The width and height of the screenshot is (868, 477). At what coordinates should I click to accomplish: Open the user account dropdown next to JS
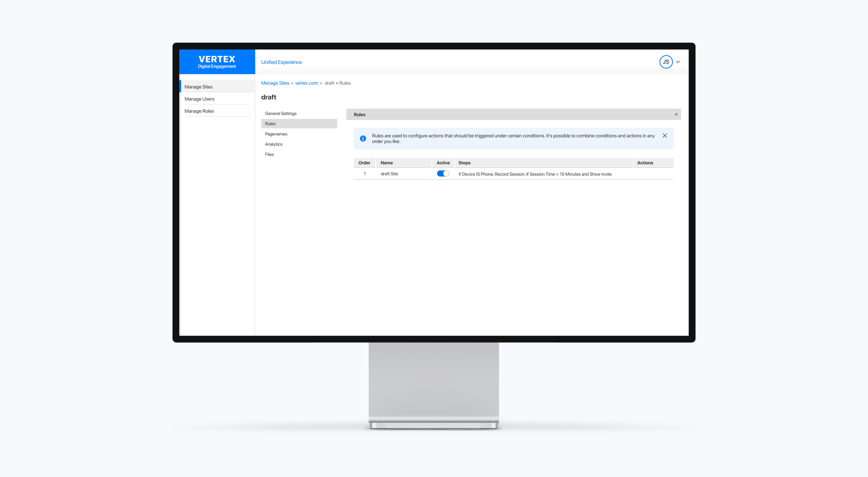[x=678, y=62]
